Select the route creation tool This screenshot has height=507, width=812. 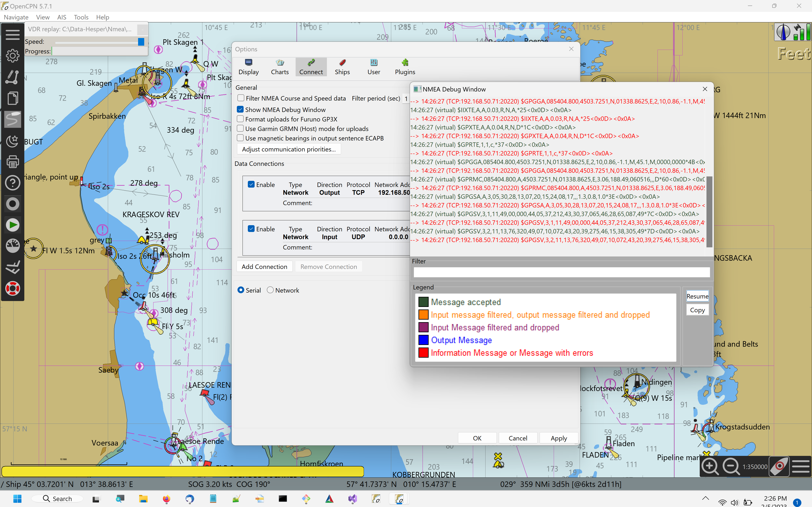[x=12, y=77]
